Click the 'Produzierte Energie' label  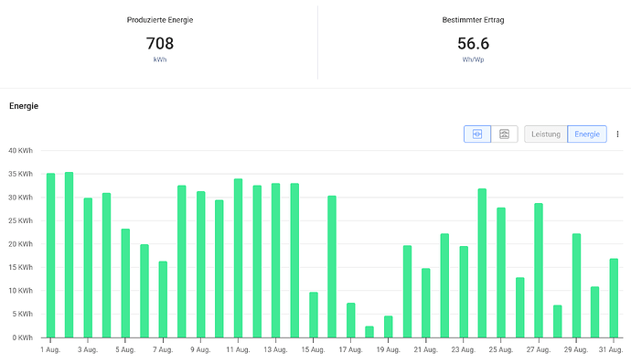pyautogui.click(x=160, y=20)
